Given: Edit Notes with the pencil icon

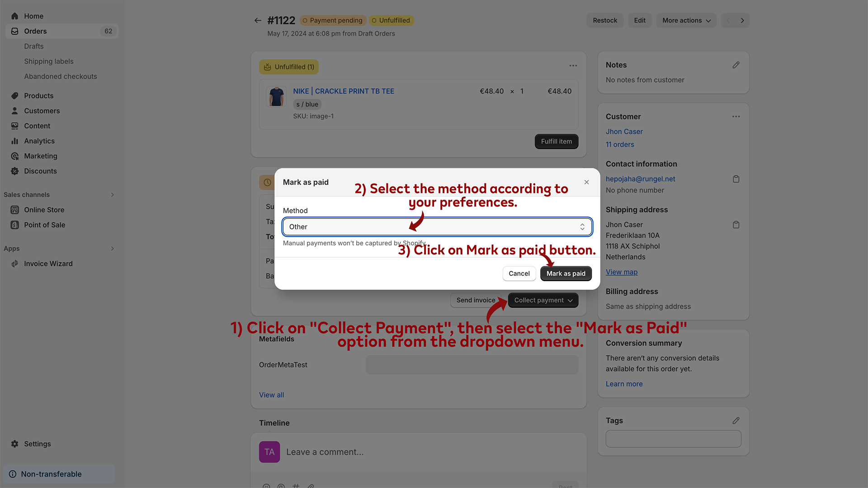Looking at the screenshot, I should 736,65.
